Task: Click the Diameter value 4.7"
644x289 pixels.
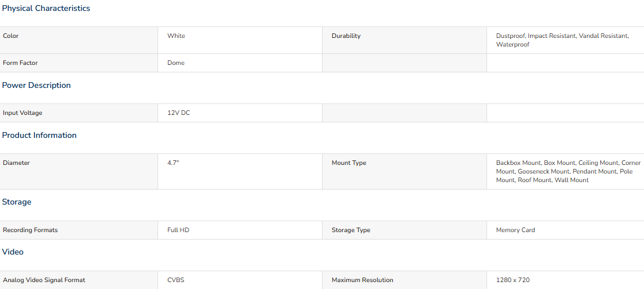Action: [173, 163]
